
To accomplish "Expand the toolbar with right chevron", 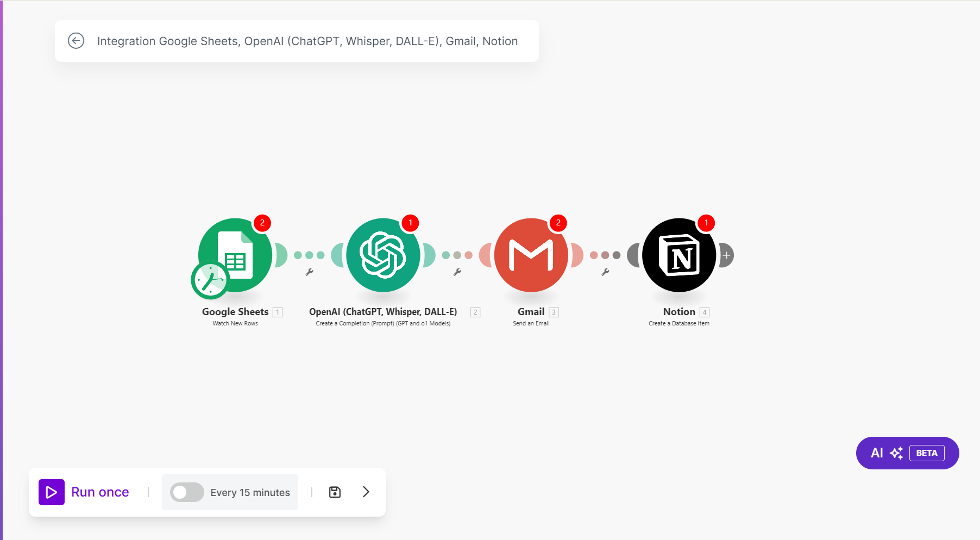I will (366, 492).
